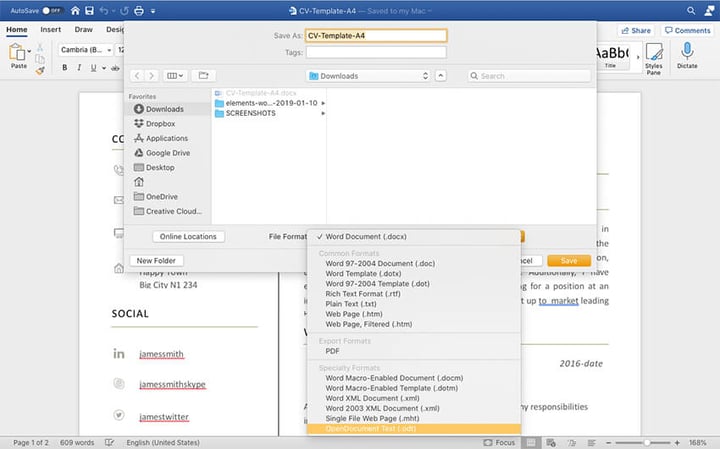This screenshot has width=720, height=449.
Task: Switch to the Home ribbon tab
Action: [x=17, y=29]
